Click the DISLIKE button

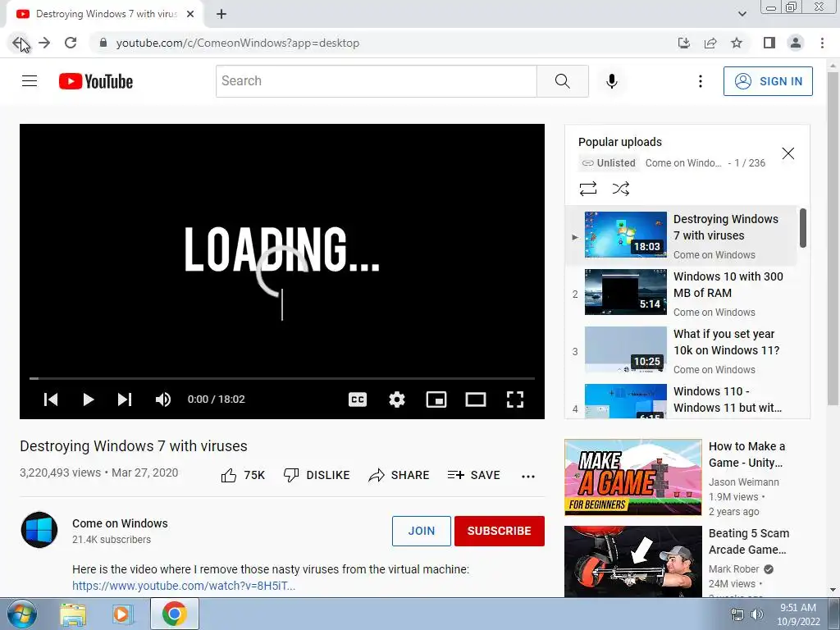tap(317, 475)
